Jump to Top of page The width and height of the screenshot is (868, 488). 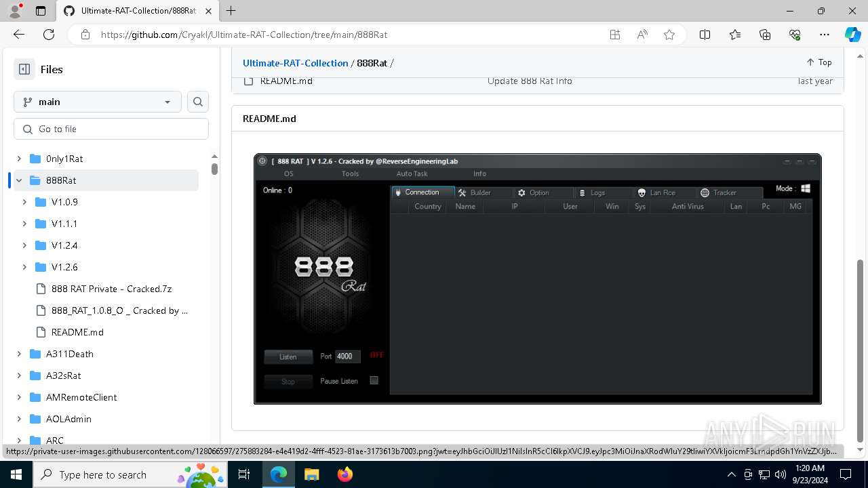[818, 62]
